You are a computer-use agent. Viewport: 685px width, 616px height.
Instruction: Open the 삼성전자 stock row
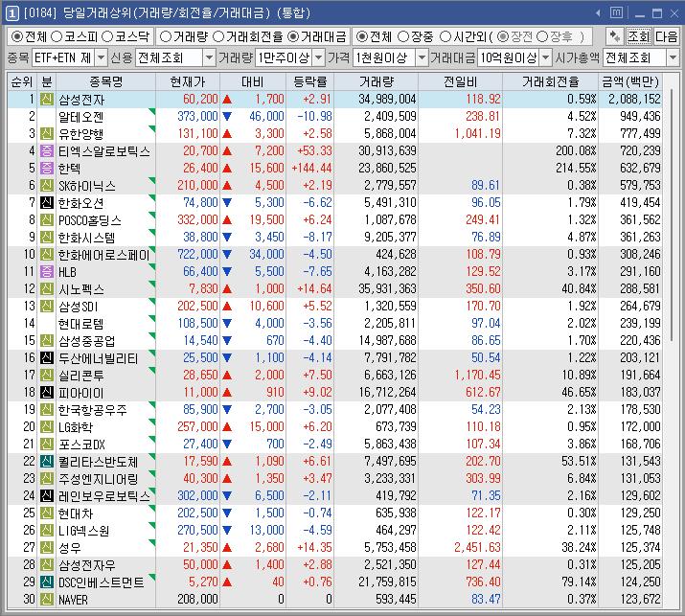click(334, 100)
